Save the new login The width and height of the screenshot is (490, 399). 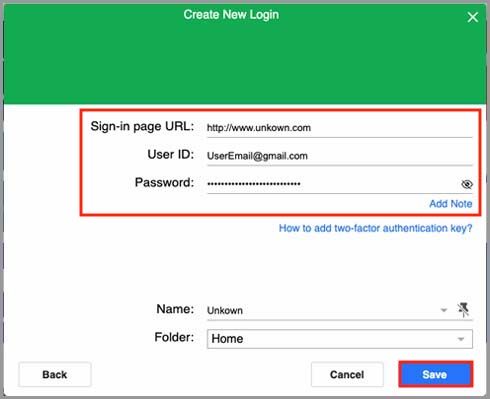tap(436, 374)
